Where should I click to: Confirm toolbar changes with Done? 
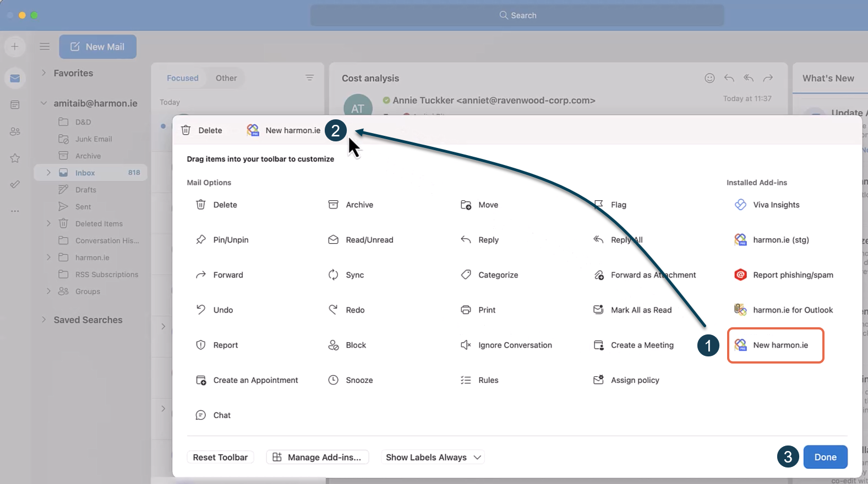pyautogui.click(x=825, y=457)
